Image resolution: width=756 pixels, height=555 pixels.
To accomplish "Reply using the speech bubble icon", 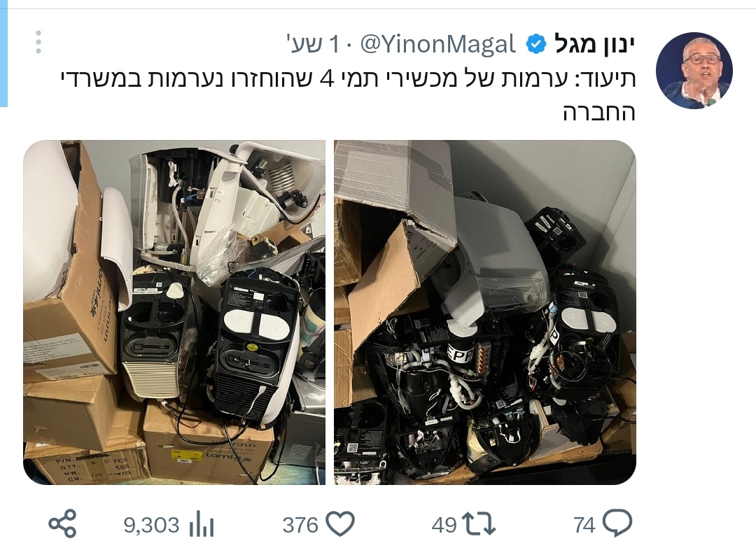I will coord(617,524).
